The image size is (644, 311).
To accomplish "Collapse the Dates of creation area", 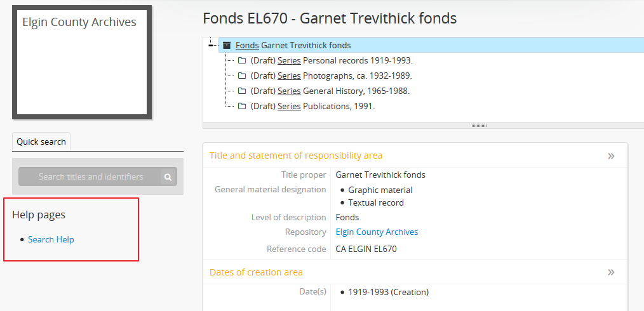I will point(611,272).
